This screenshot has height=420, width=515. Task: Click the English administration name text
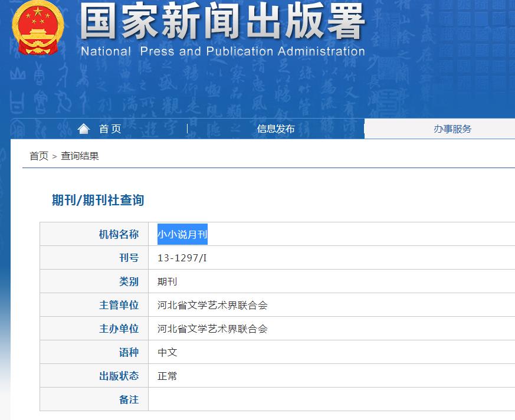pos(224,51)
